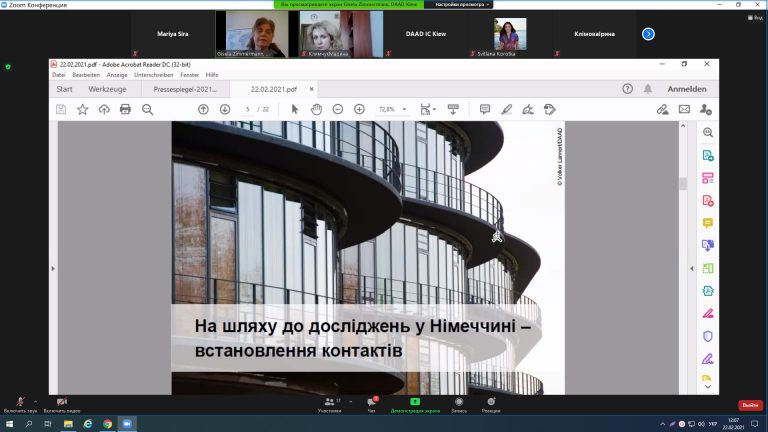Click the Anmelden sign-in button
Screen dimensions: 768x432
[687, 88]
